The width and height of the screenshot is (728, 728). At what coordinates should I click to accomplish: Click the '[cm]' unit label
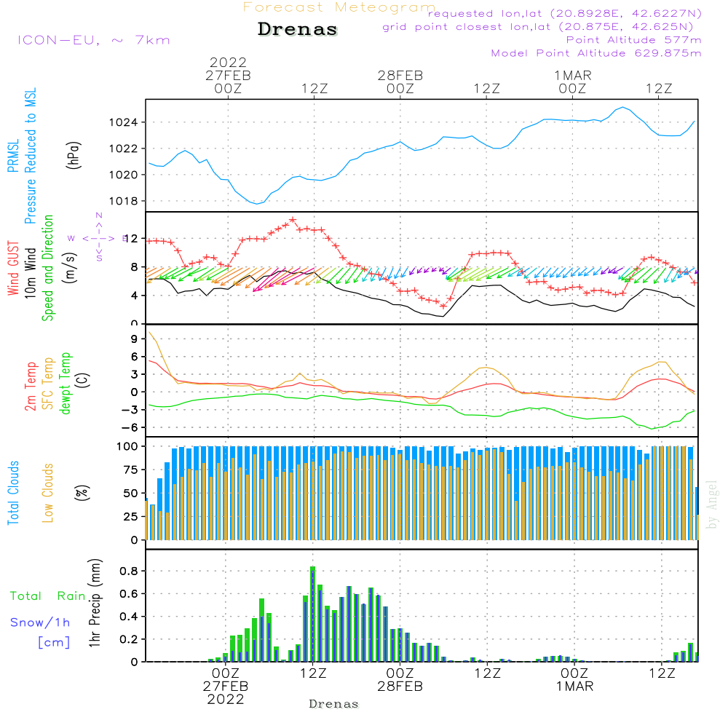tap(54, 643)
